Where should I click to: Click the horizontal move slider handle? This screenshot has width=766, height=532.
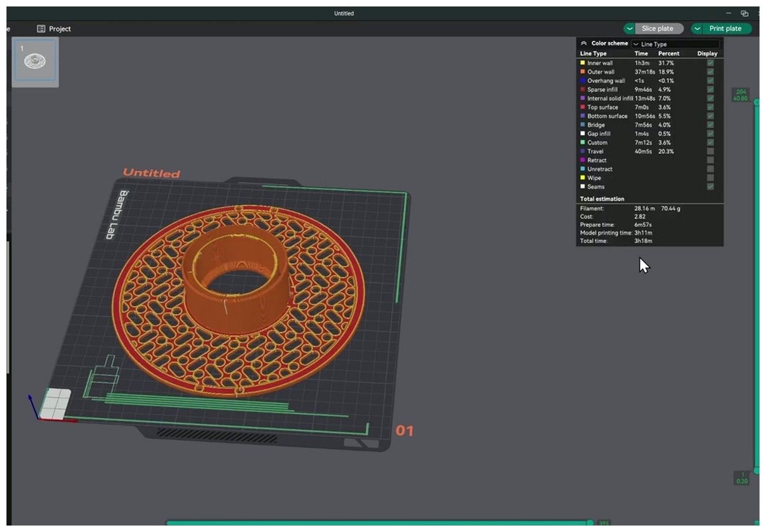pyautogui.click(x=590, y=523)
